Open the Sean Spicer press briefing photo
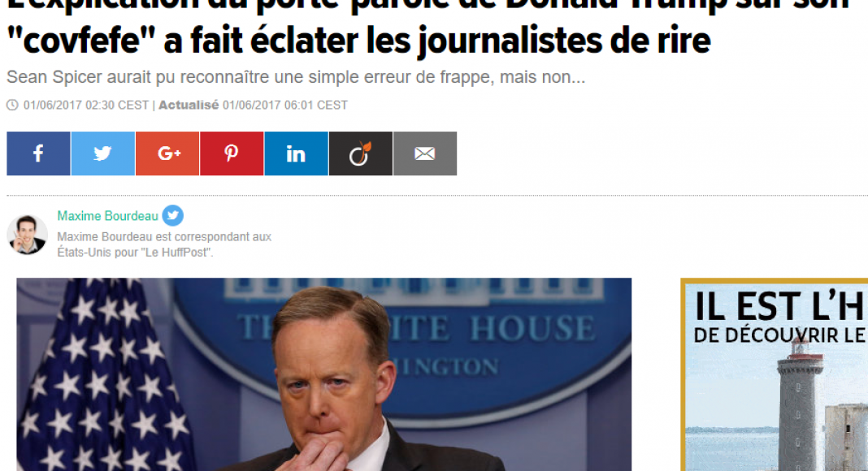The height and width of the screenshot is (471, 868). click(x=323, y=374)
